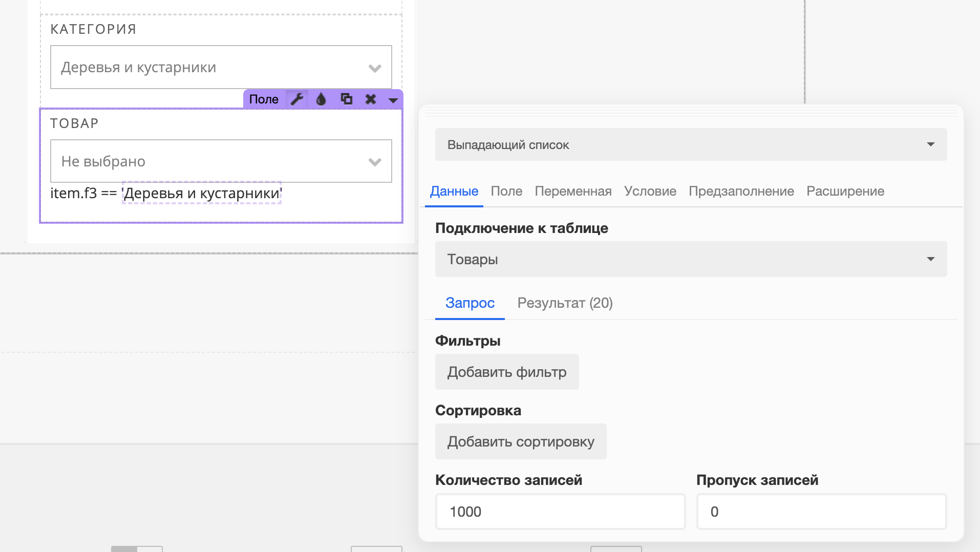Open the 'Не выбрано' product dropdown
This screenshot has height=552, width=980.
pyautogui.click(x=221, y=161)
